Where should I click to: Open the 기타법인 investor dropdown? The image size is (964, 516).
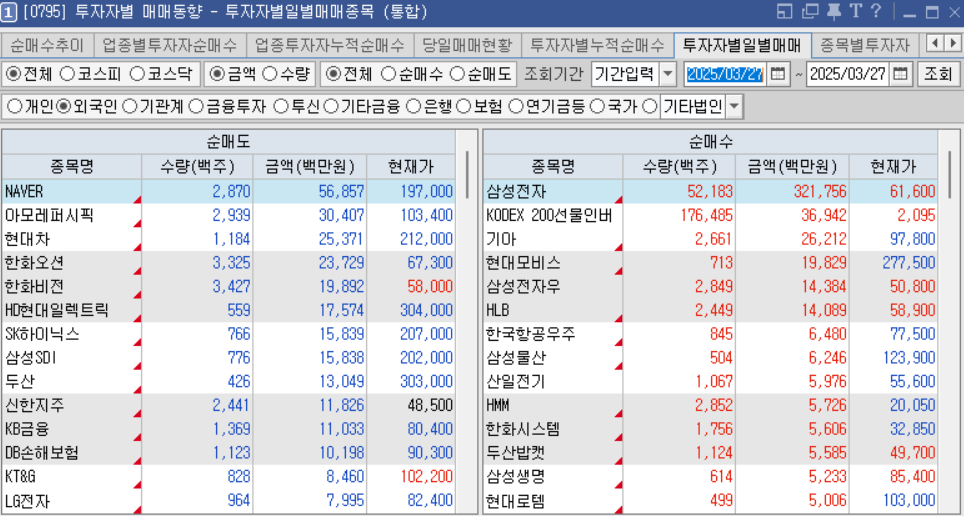click(x=734, y=107)
